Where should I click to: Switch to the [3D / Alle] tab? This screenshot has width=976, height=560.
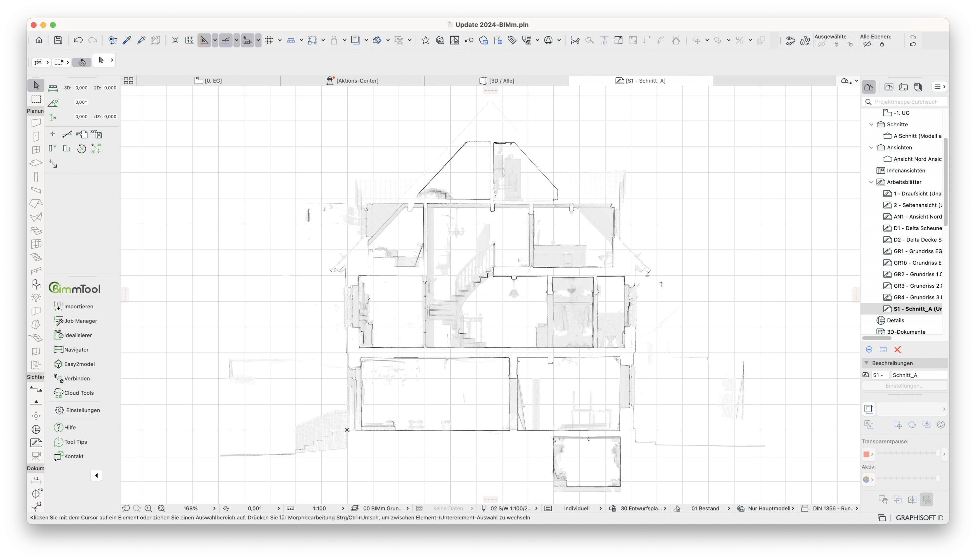coord(497,80)
